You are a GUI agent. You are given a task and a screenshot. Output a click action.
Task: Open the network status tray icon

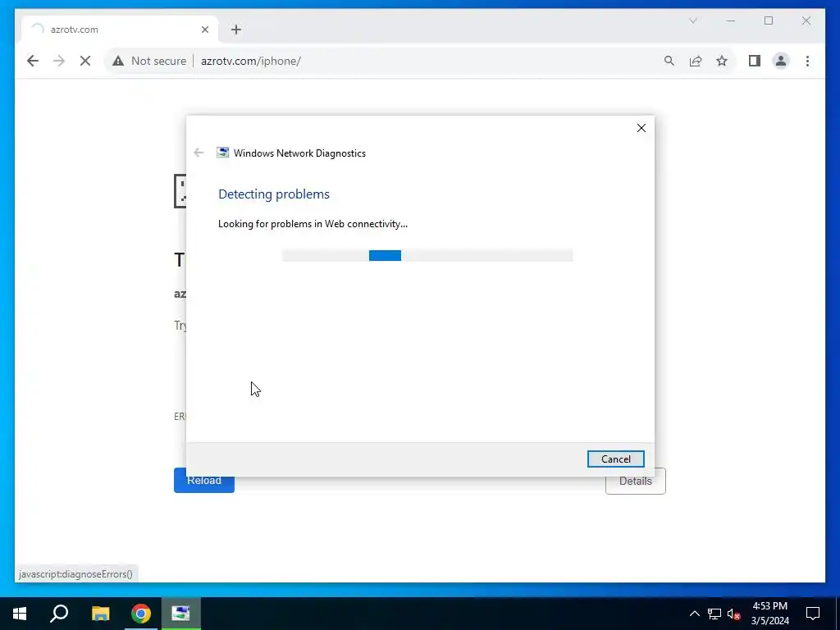click(714, 614)
